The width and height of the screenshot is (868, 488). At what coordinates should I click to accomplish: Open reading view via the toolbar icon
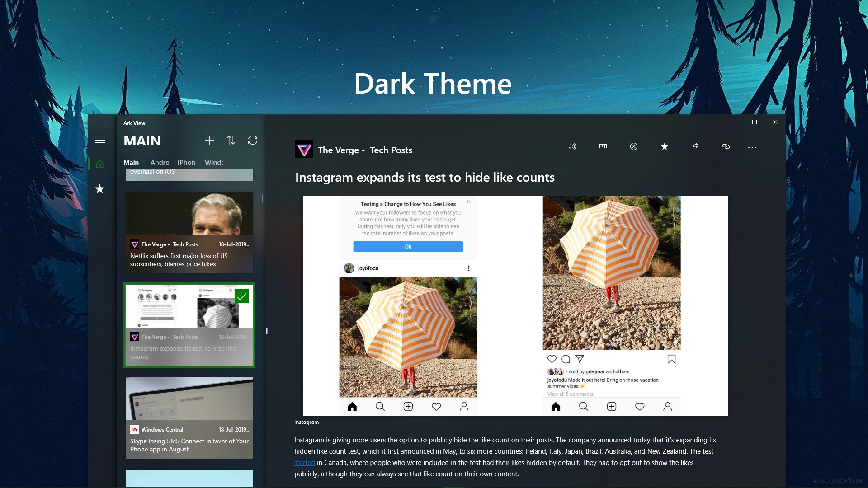(x=603, y=146)
